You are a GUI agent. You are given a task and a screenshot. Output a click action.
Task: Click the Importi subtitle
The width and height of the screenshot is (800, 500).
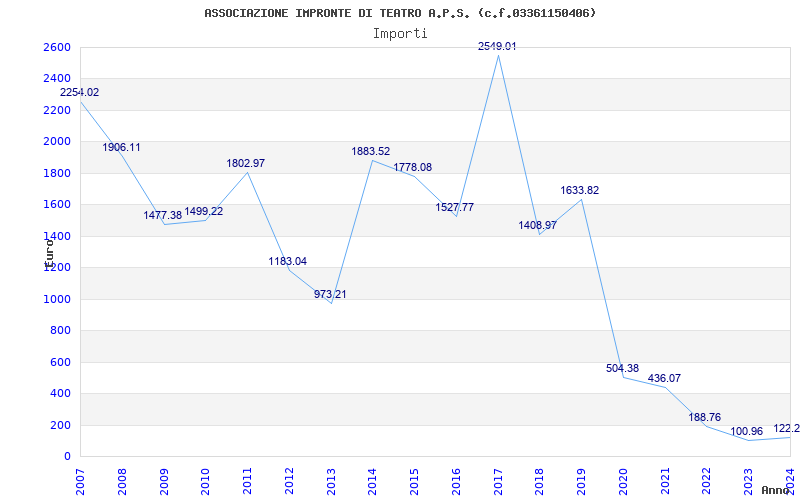pyautogui.click(x=400, y=34)
